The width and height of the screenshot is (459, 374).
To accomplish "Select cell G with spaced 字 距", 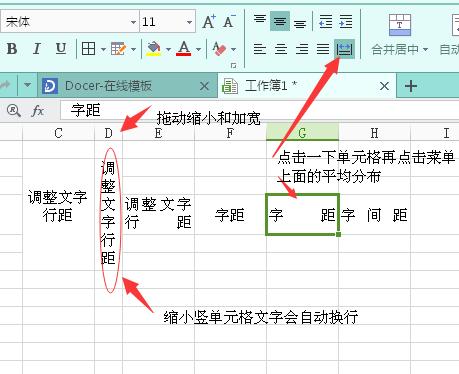I will coord(302,215).
